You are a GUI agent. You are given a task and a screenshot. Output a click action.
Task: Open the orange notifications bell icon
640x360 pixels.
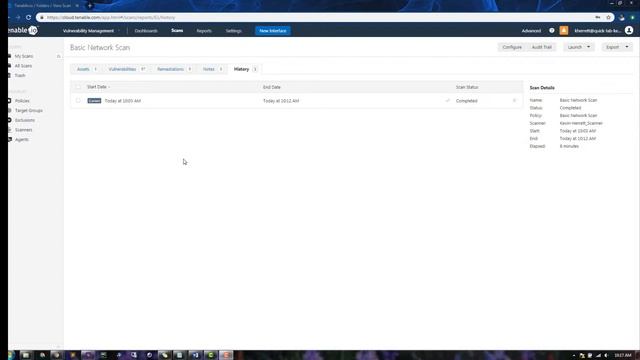click(x=564, y=31)
